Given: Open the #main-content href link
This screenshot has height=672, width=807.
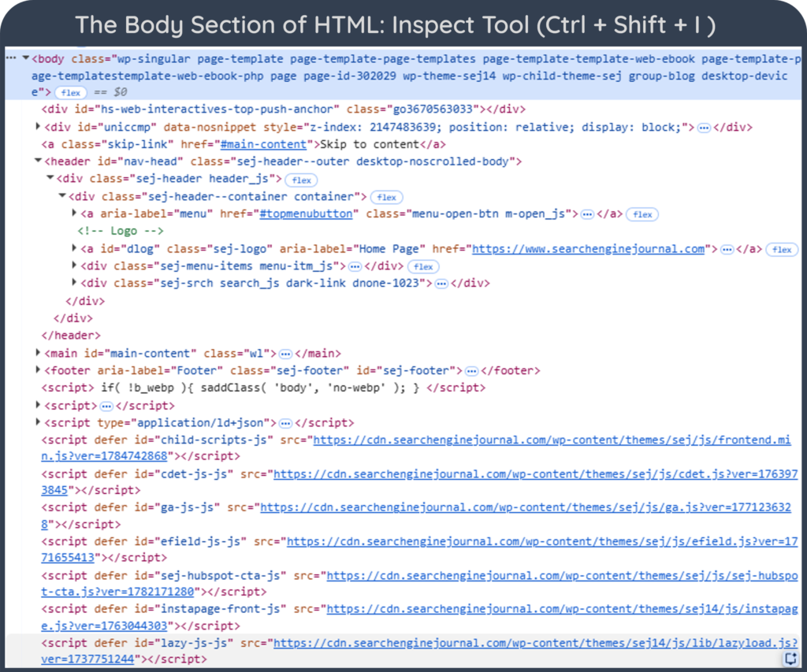Looking at the screenshot, I should (x=263, y=145).
